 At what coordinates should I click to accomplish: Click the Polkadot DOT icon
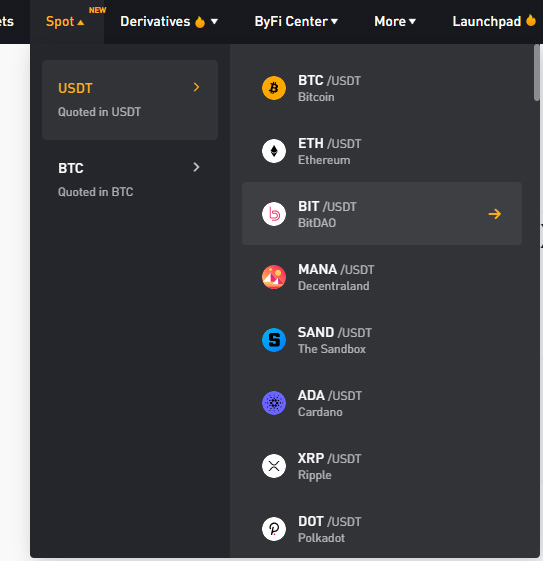pos(274,529)
